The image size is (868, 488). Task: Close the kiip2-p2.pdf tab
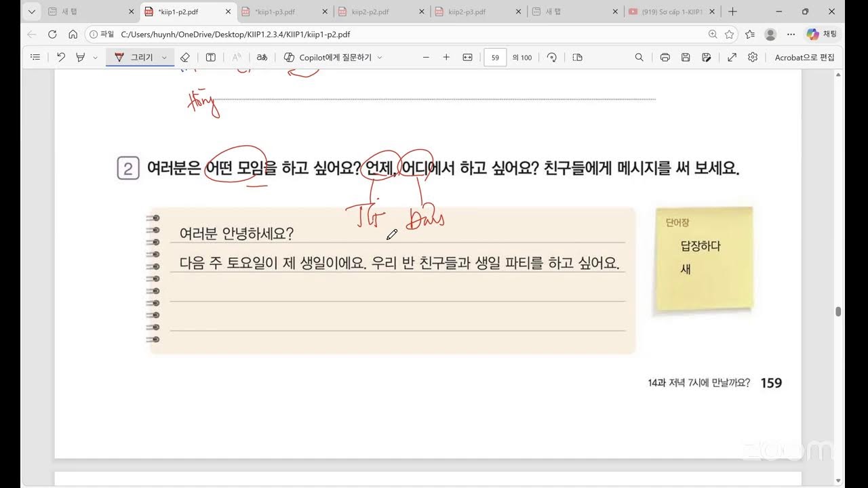click(x=422, y=12)
